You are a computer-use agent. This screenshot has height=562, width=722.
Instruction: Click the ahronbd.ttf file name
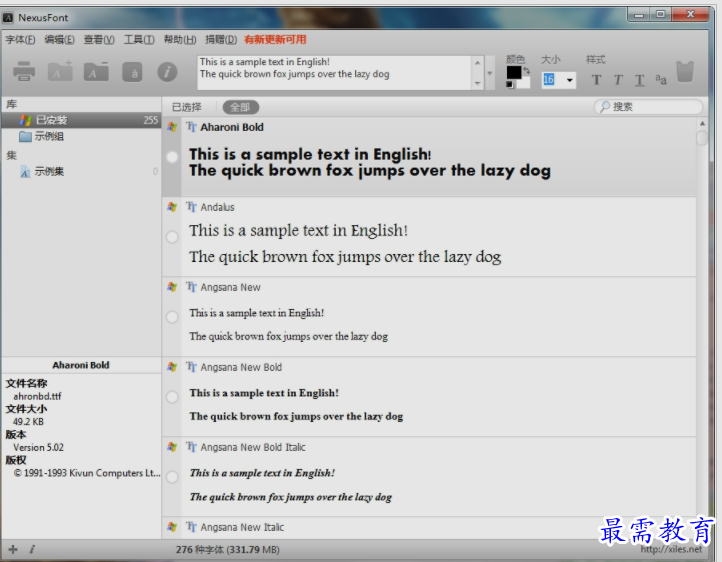[x=37, y=396]
